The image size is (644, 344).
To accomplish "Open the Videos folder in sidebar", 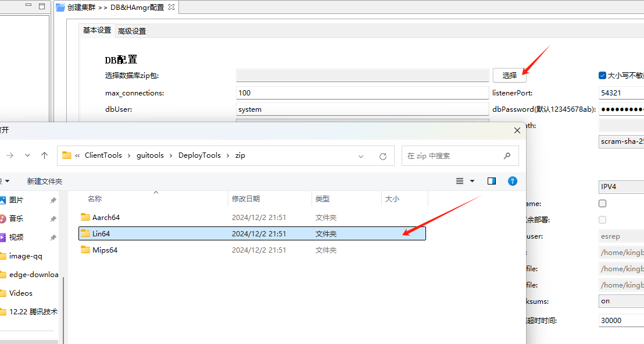I will point(21,293).
